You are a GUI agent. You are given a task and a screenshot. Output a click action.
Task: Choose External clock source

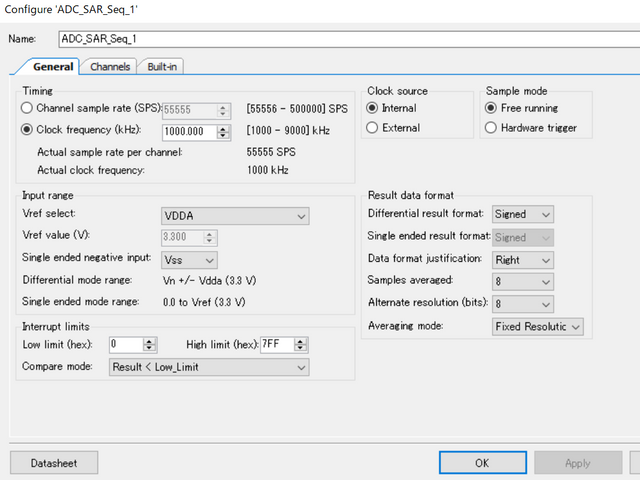pos(373,128)
